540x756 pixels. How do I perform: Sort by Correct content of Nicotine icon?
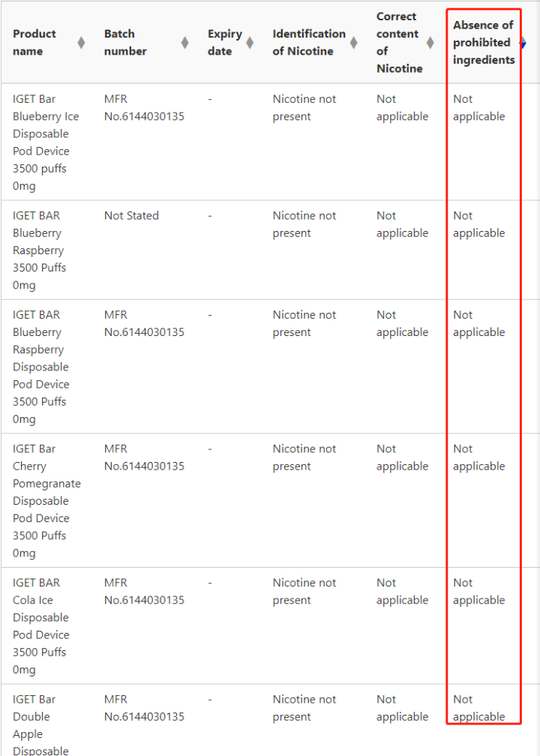click(x=430, y=43)
